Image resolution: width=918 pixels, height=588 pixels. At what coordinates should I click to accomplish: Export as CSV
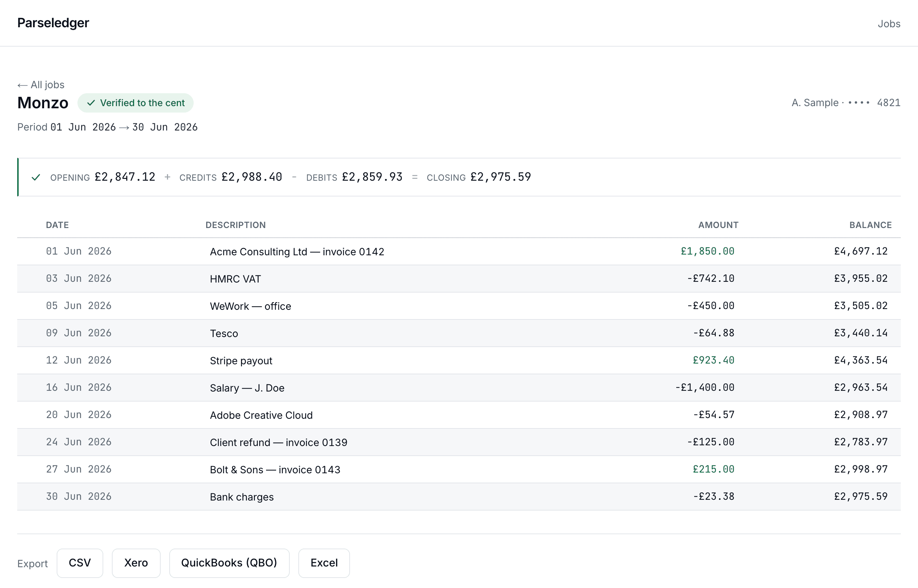pos(80,563)
